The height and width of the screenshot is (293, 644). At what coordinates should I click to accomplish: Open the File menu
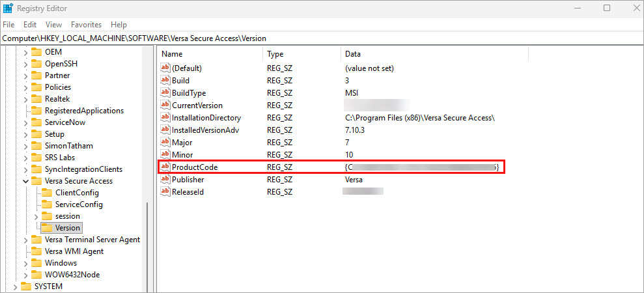pyautogui.click(x=8, y=25)
